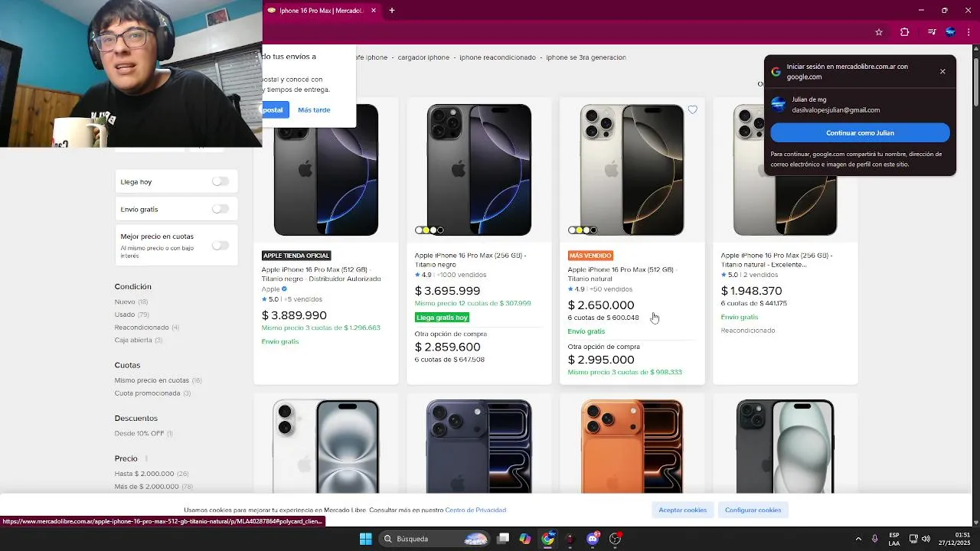Open the ESP LAA language switcher
The height and width of the screenshot is (551, 980).
(894, 539)
